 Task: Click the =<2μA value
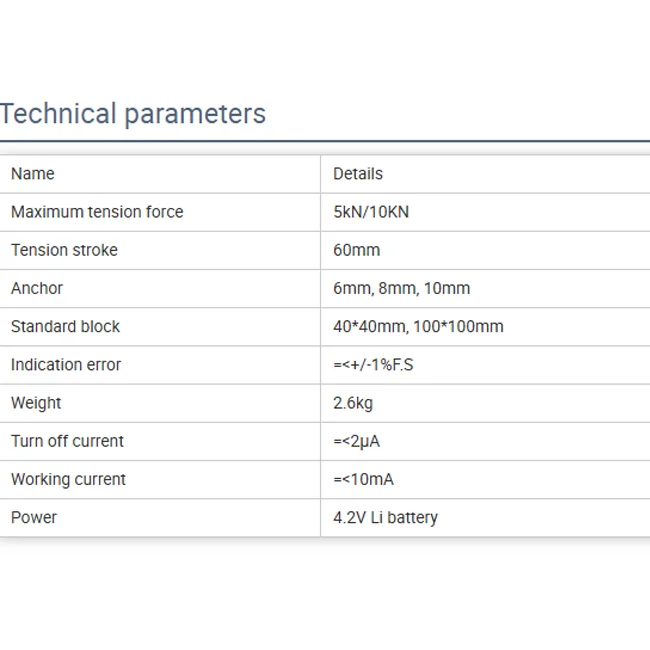pyautogui.click(x=356, y=441)
